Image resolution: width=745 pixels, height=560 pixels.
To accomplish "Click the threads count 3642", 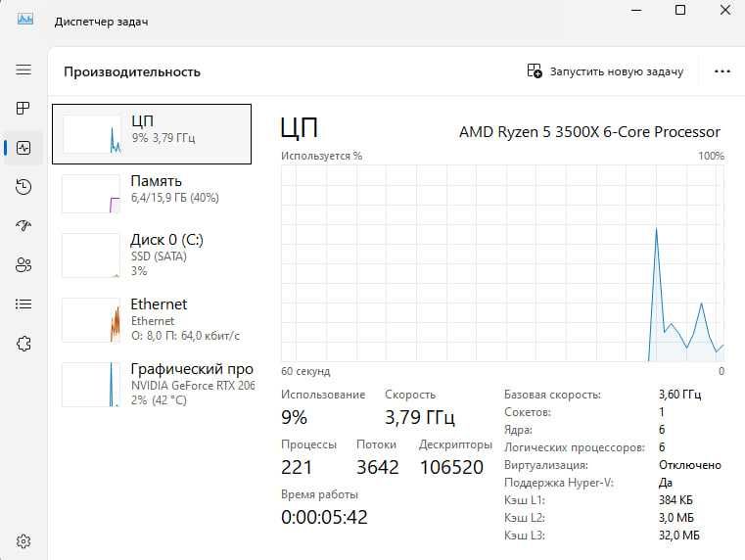I will coord(378,467).
